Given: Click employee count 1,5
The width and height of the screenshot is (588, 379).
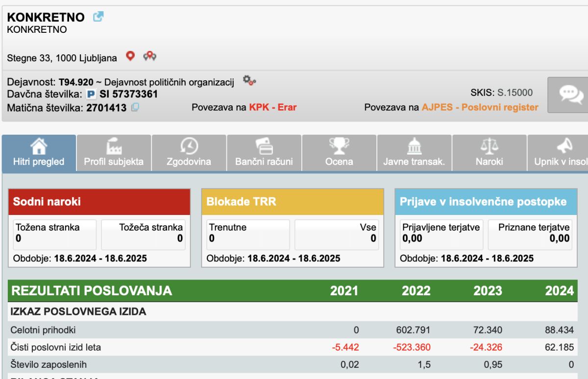Looking at the screenshot, I should tap(423, 365).
